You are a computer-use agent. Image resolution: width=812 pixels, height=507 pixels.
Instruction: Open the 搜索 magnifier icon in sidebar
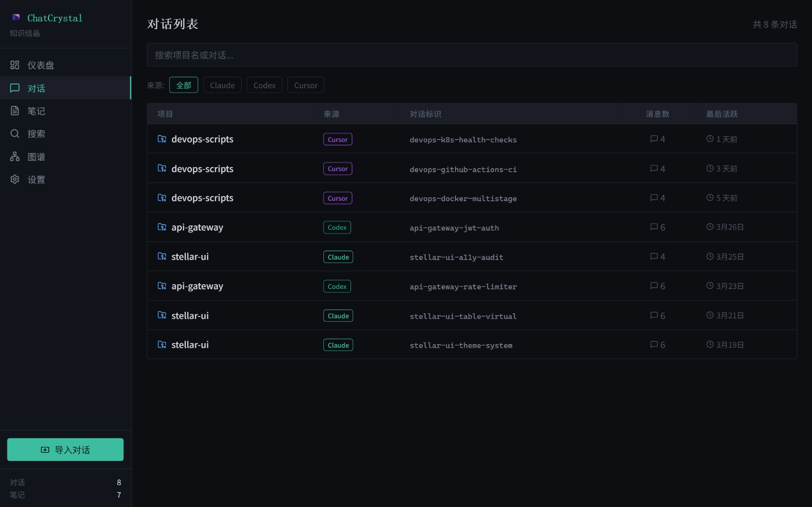(15, 134)
